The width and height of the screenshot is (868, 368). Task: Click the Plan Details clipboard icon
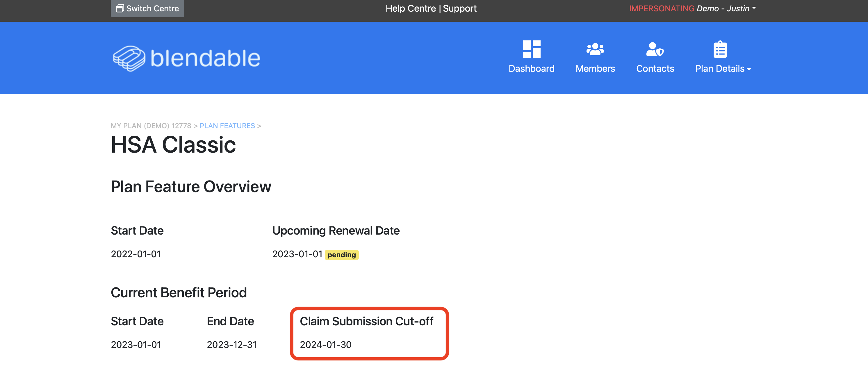(x=720, y=49)
